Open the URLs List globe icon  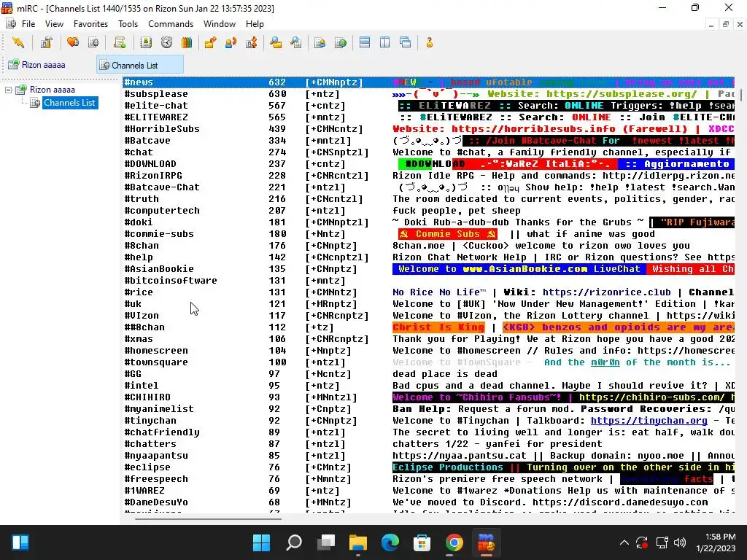(x=341, y=43)
